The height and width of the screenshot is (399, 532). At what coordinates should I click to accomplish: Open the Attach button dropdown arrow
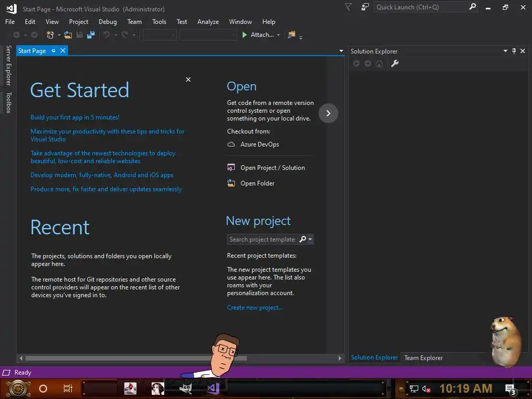click(x=278, y=35)
